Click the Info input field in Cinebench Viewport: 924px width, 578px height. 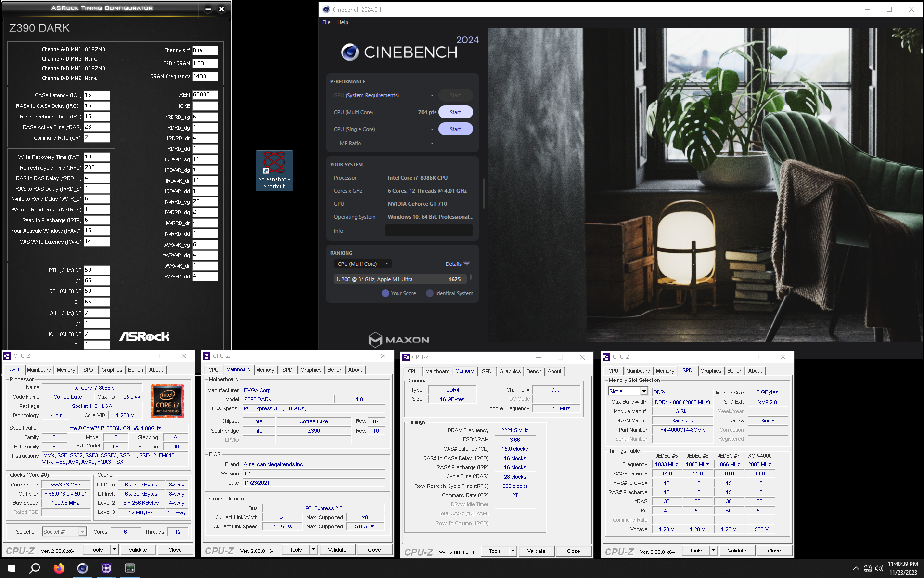pos(429,231)
